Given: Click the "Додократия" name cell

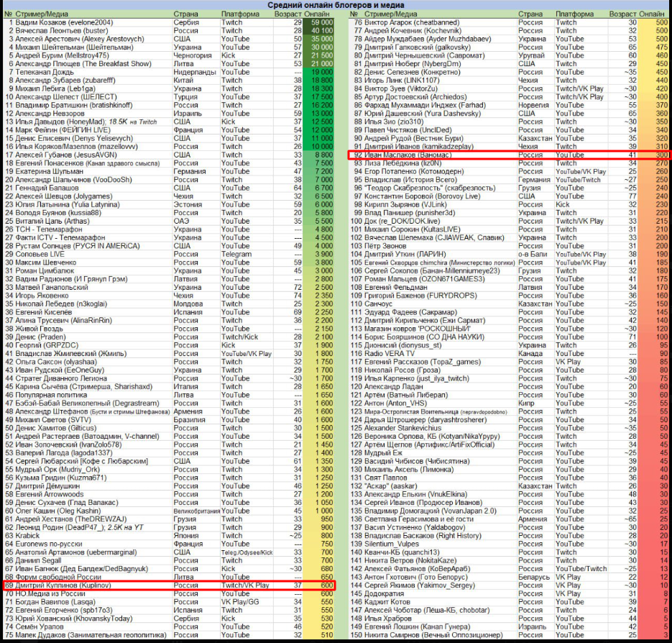Looking at the screenshot, I should 384,593.
